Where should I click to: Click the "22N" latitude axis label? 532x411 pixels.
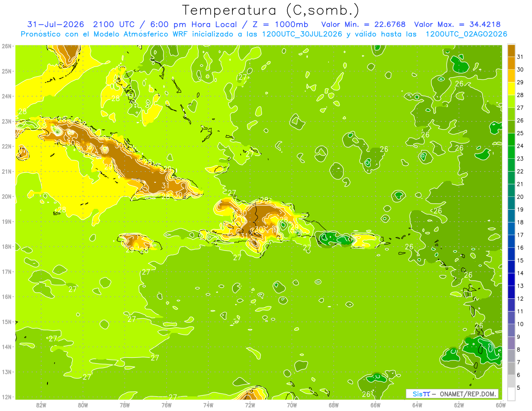point(6,146)
